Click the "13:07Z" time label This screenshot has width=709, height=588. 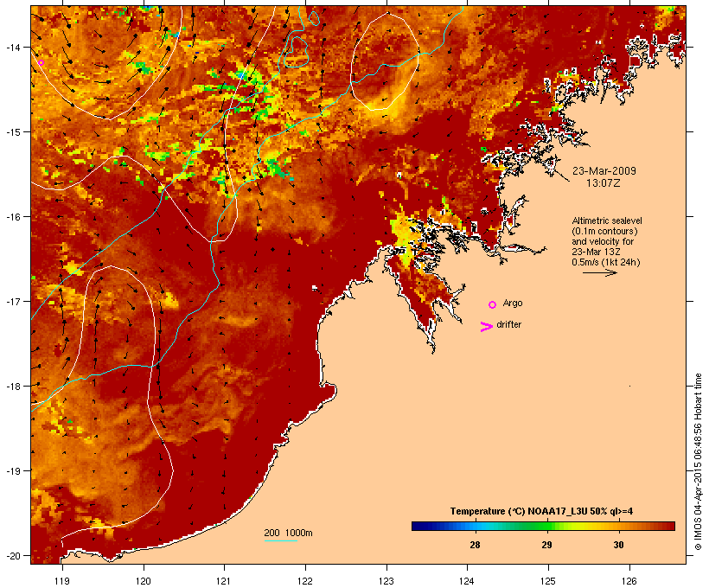pyautogui.click(x=604, y=183)
